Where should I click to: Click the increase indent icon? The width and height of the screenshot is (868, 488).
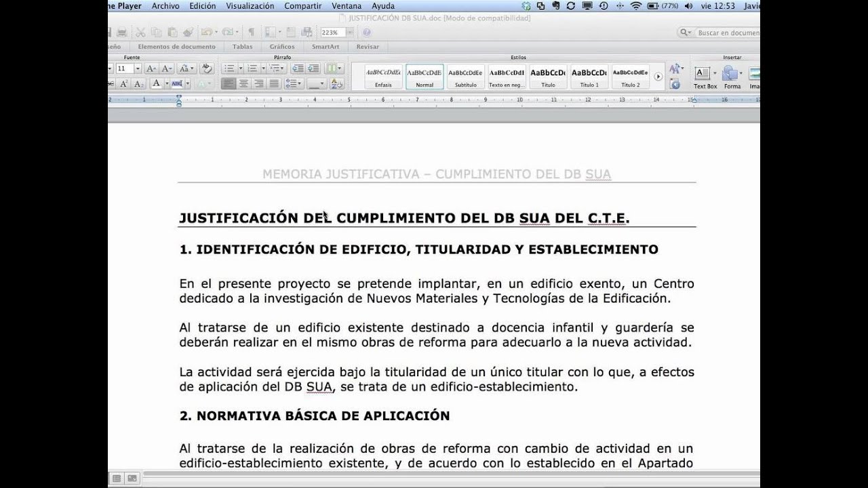click(x=313, y=68)
